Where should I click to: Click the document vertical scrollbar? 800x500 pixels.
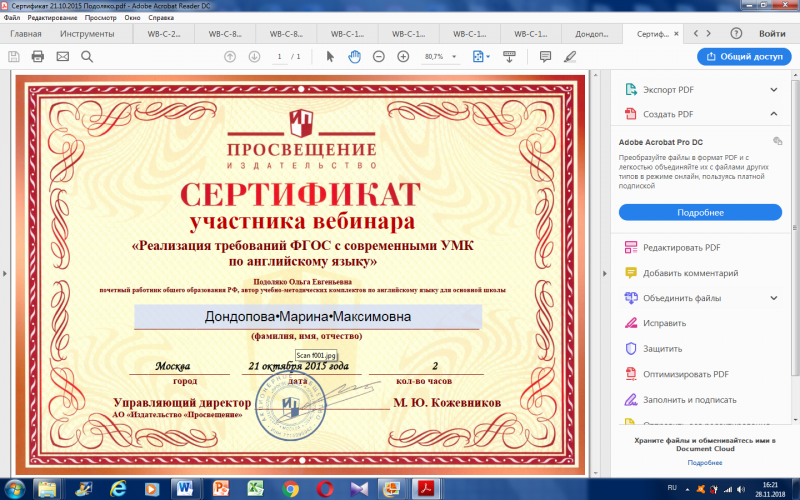[594, 273]
